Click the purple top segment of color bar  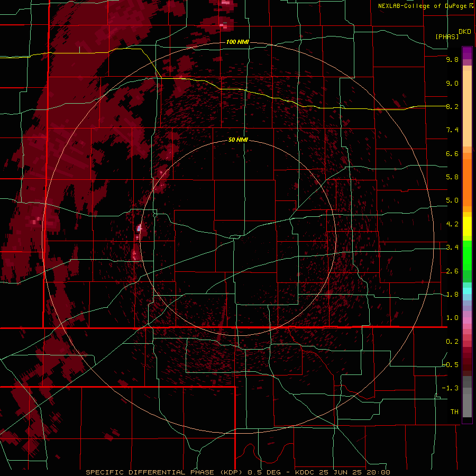pos(467,53)
